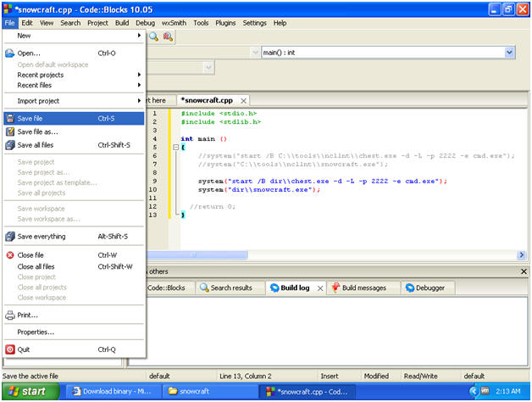Screen dimensions: 532x402
Task: Choose Properties… entry
Action: (74, 332)
